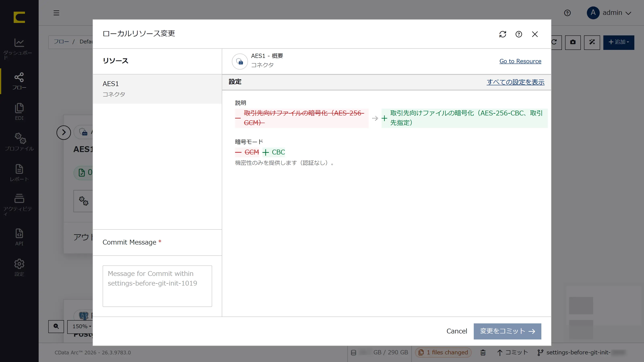Open the 設定 sidebar page
The image size is (644, 362).
point(19,267)
